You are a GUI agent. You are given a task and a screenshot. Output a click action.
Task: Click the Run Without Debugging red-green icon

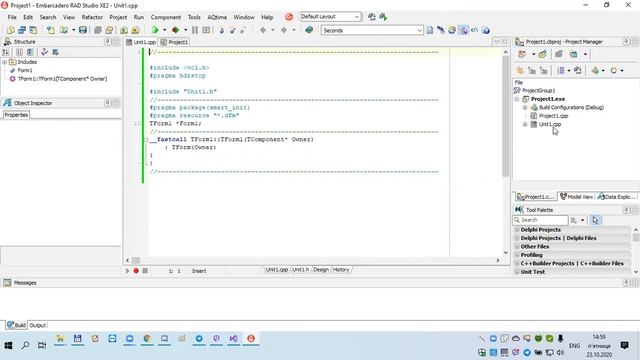(176, 30)
